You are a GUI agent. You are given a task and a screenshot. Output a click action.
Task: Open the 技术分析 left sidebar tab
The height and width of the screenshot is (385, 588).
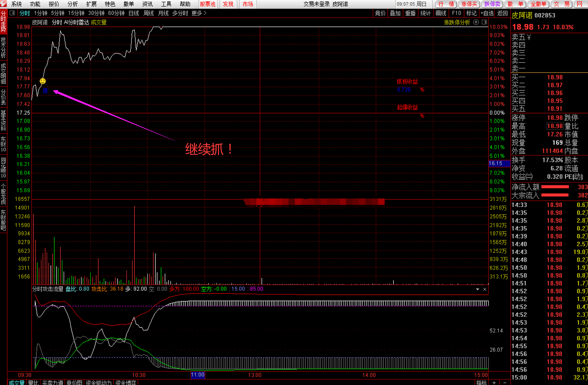click(3, 47)
